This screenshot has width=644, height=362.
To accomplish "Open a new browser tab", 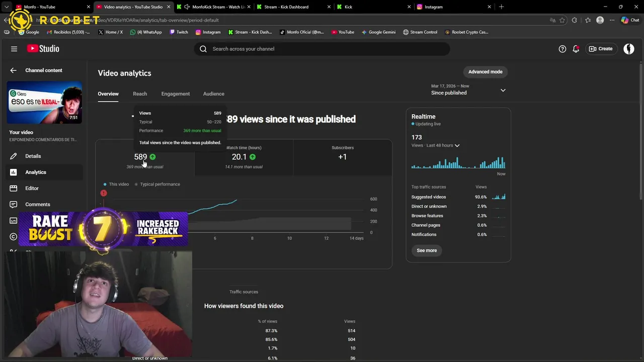I will point(501,7).
